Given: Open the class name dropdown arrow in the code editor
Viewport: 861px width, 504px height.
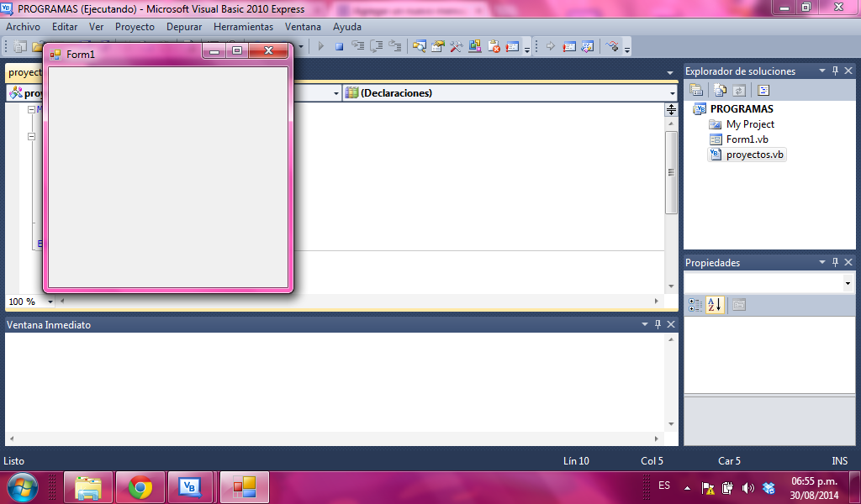Looking at the screenshot, I should [x=336, y=93].
